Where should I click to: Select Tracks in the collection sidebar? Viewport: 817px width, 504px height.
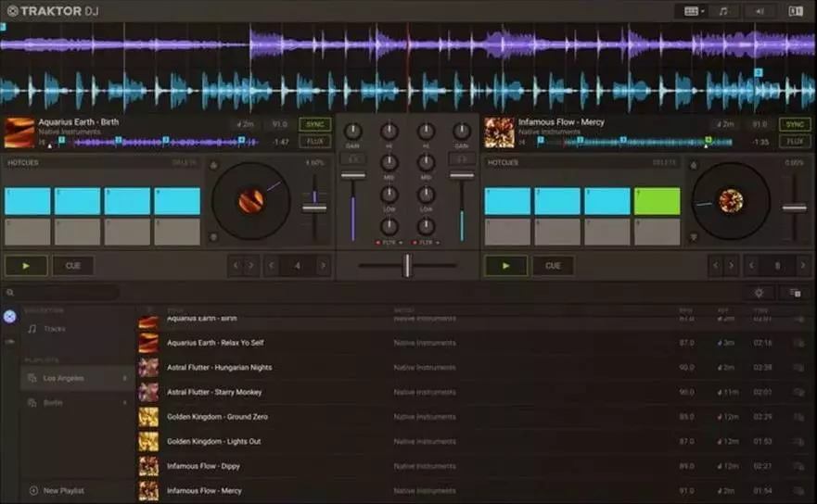click(x=54, y=329)
